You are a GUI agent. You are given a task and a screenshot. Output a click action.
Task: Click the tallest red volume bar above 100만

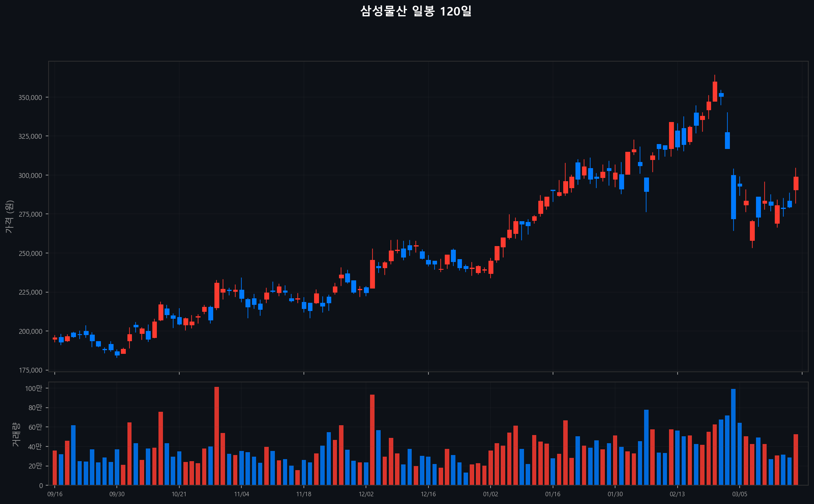click(216, 436)
